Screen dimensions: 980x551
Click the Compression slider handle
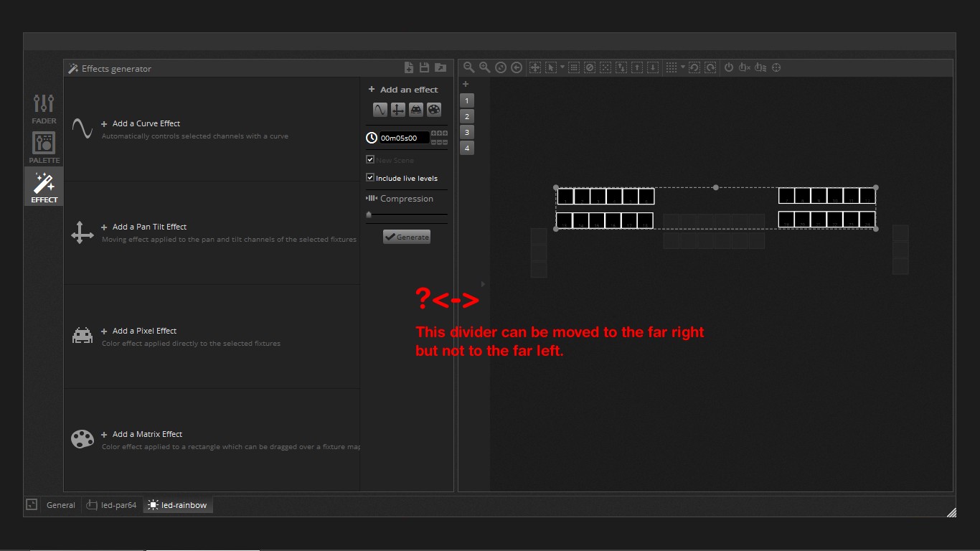(x=369, y=215)
